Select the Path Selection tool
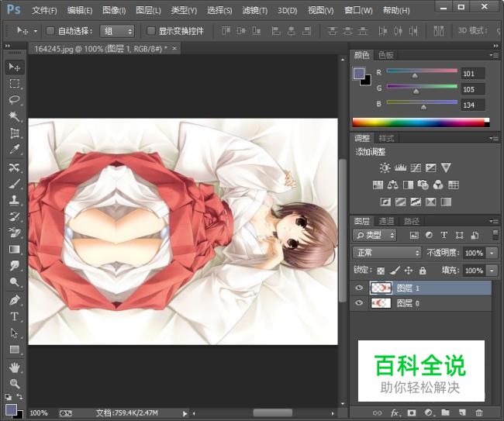 pos(15,333)
